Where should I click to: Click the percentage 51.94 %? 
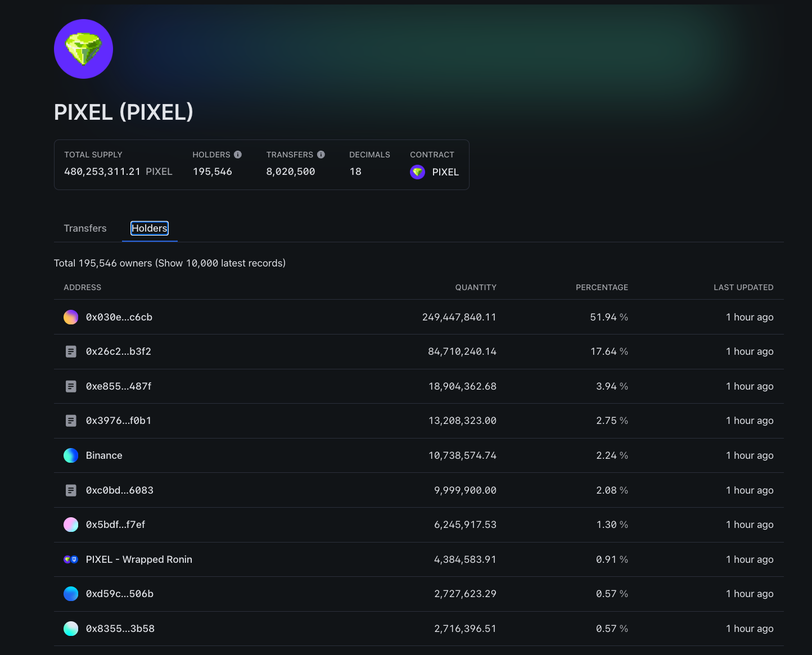609,317
